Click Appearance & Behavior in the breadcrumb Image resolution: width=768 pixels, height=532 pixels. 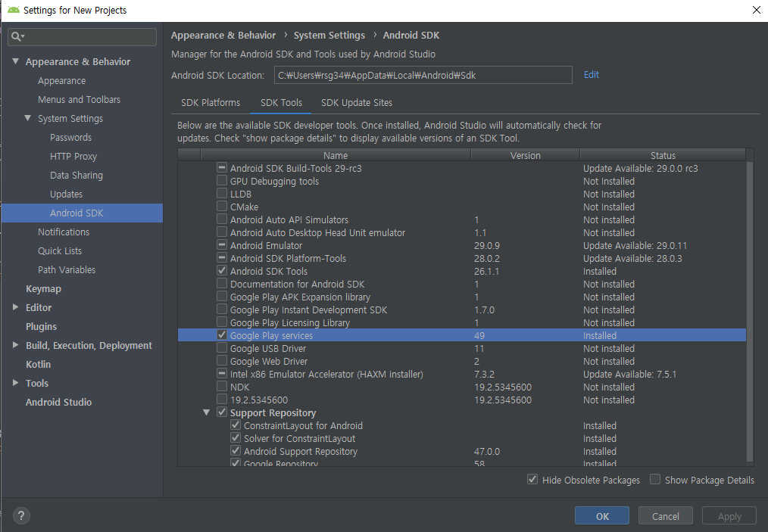[223, 36]
